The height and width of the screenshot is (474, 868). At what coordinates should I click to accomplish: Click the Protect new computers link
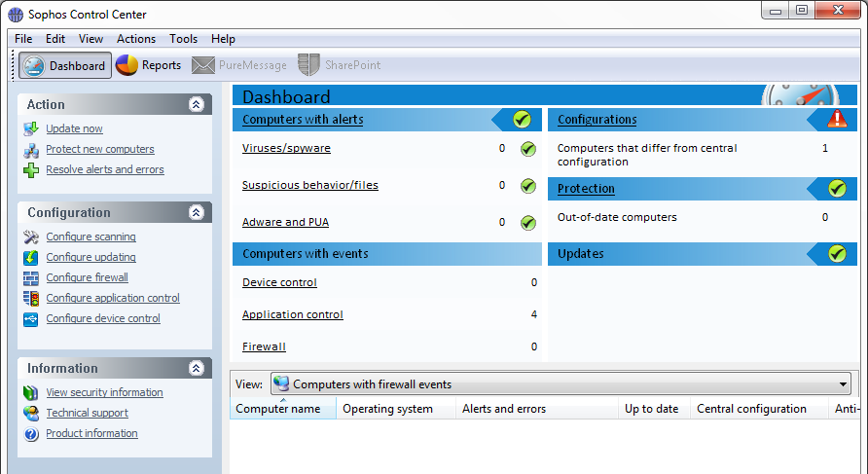point(100,149)
